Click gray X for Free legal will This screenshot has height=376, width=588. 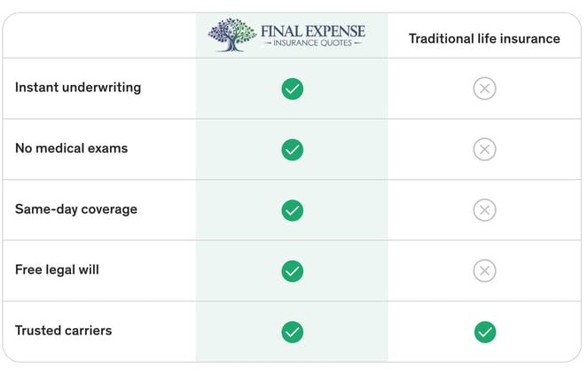(484, 270)
